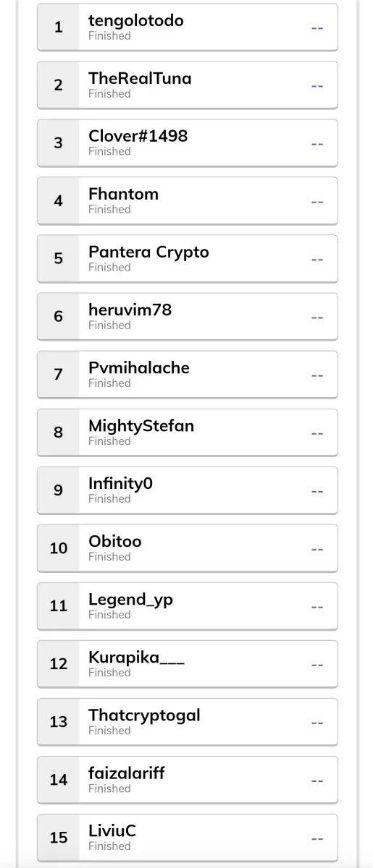This screenshot has width=373, height=868.
Task: Open Thatcryptogal's leaderboard entry
Action: 187,722
